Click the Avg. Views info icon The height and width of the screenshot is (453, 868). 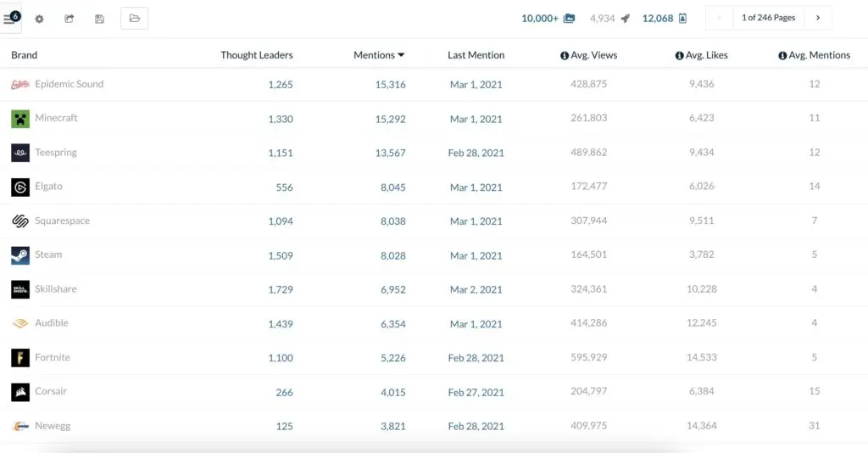click(x=565, y=56)
